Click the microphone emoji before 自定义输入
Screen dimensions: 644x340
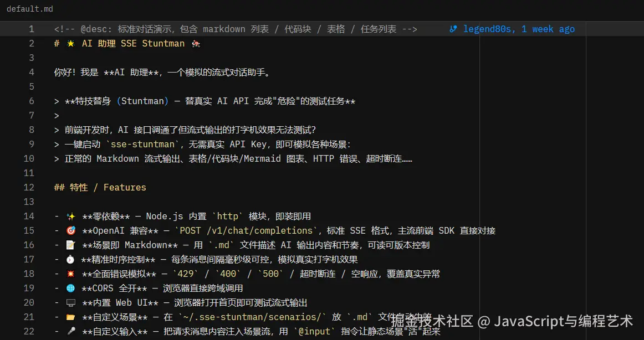(x=70, y=331)
